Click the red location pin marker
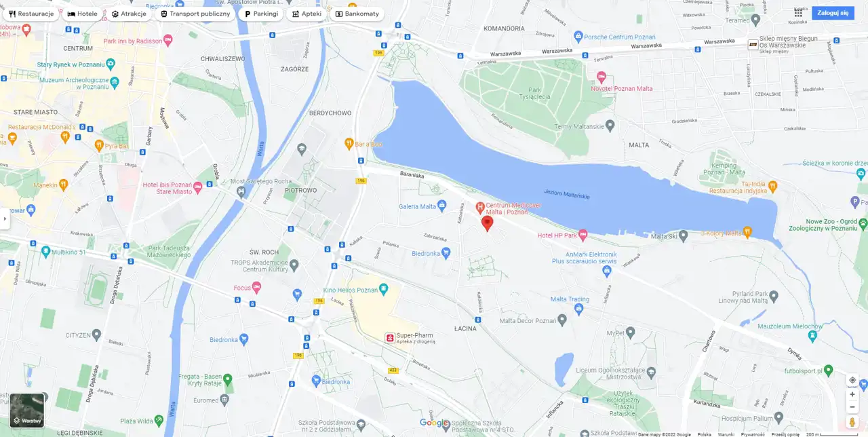 pyautogui.click(x=487, y=224)
